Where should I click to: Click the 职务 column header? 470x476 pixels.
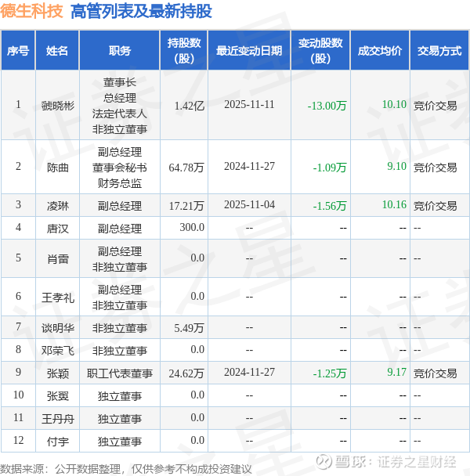click(x=119, y=50)
